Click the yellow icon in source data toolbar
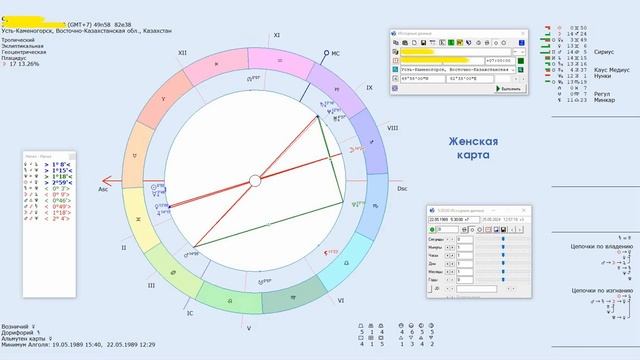 pyautogui.click(x=460, y=42)
